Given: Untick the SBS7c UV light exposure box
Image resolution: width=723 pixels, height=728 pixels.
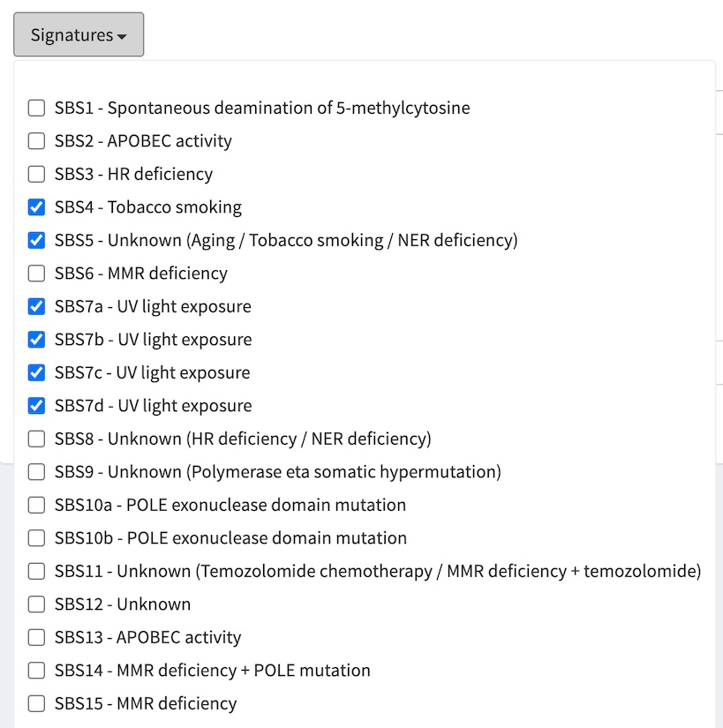Looking at the screenshot, I should [36, 373].
